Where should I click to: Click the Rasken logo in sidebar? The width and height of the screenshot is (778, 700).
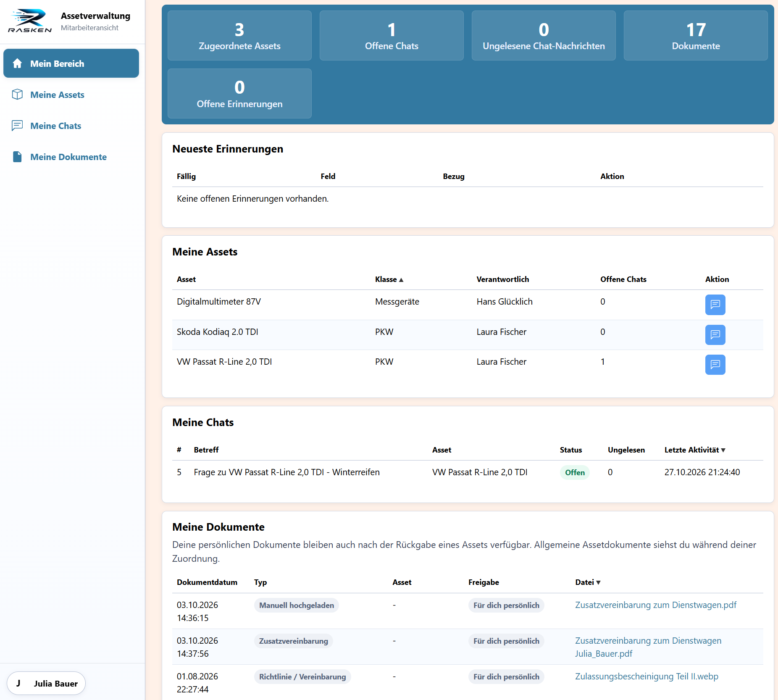[30, 21]
